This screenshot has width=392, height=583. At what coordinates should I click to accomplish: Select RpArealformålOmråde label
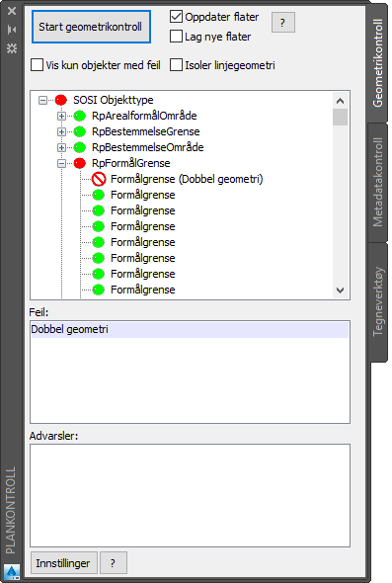(x=144, y=116)
